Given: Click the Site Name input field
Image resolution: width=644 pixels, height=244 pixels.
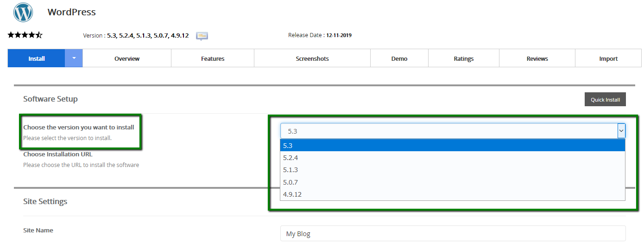Looking at the screenshot, I should (x=453, y=233).
